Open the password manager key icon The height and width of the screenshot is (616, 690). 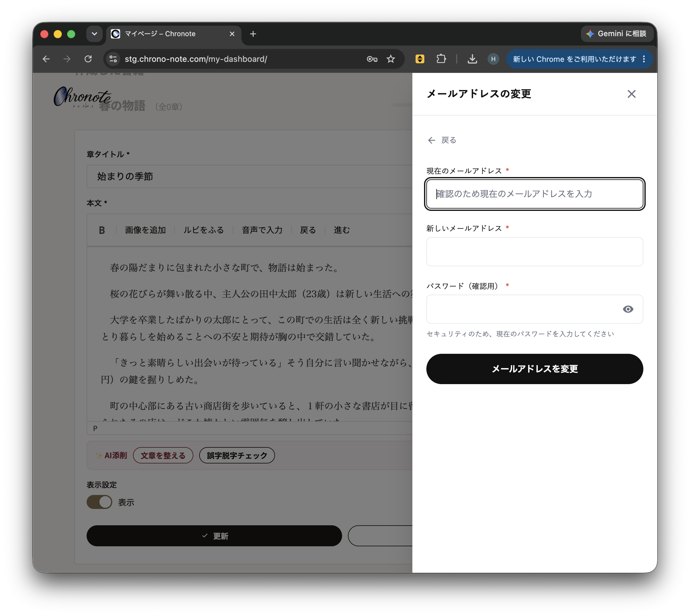[x=372, y=59]
